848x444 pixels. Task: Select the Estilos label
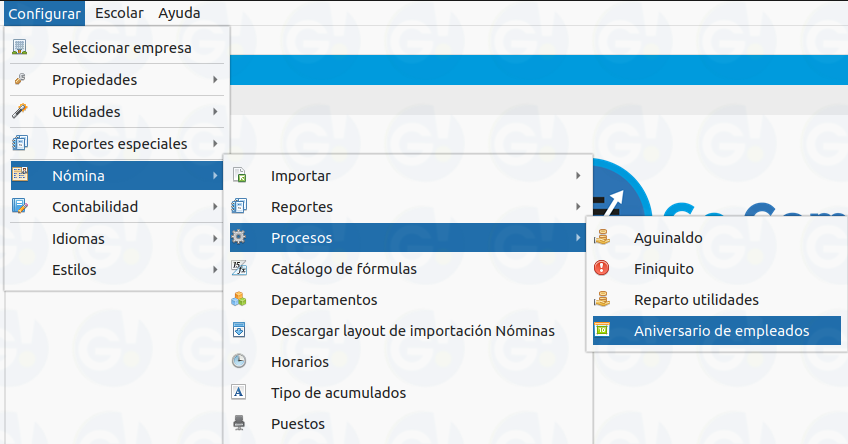point(74,269)
